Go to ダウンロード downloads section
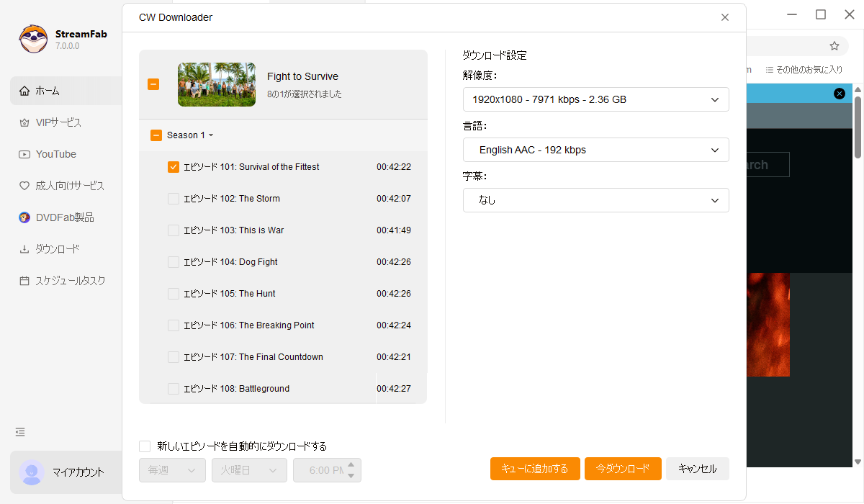 pos(57,249)
